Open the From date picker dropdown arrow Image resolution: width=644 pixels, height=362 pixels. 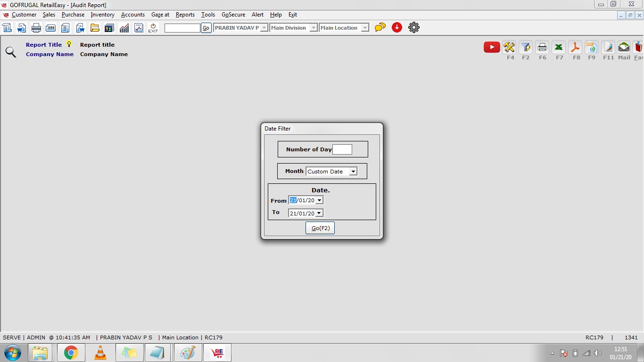coord(319,200)
